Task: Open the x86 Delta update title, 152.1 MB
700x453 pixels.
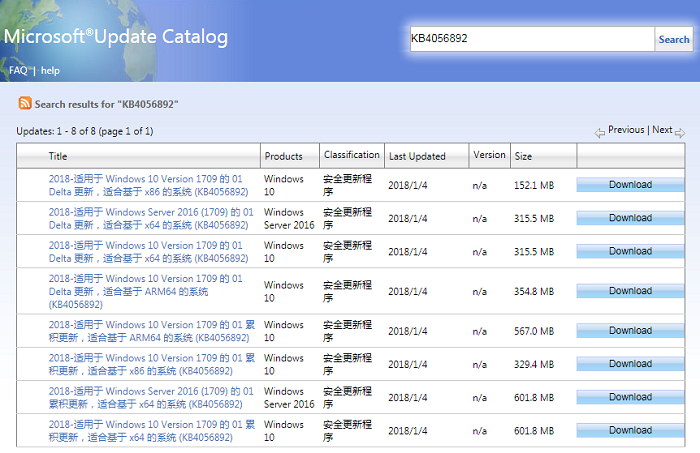Action: point(148,185)
